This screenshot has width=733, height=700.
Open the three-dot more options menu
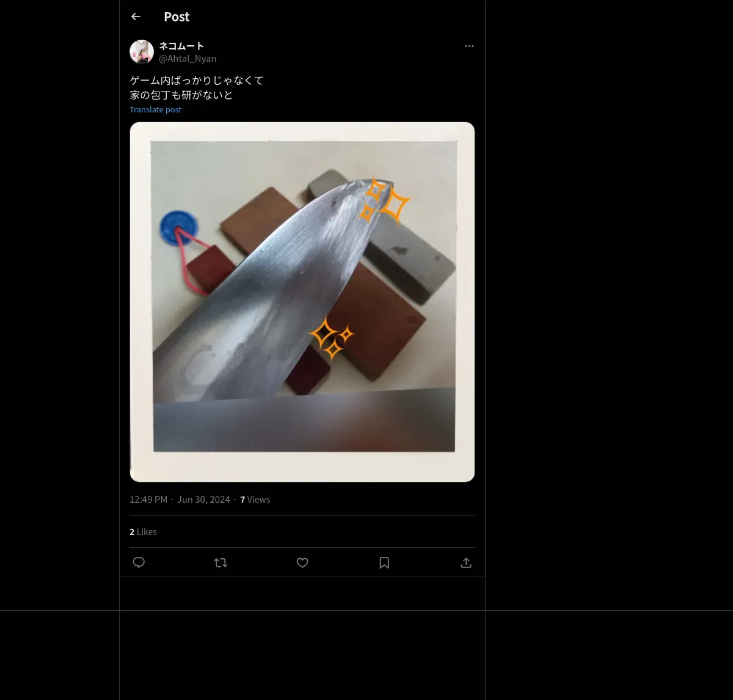469,46
